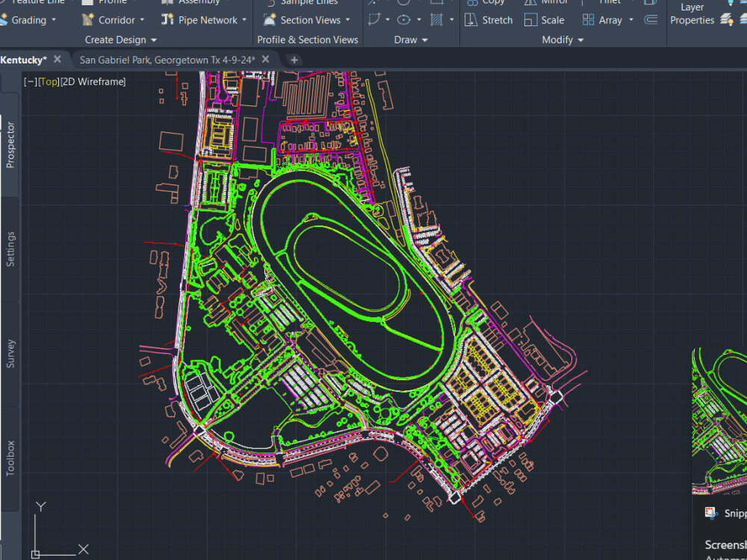Click the Snipping Tool icon in the notification
Screen dimensions: 747x560
(711, 513)
